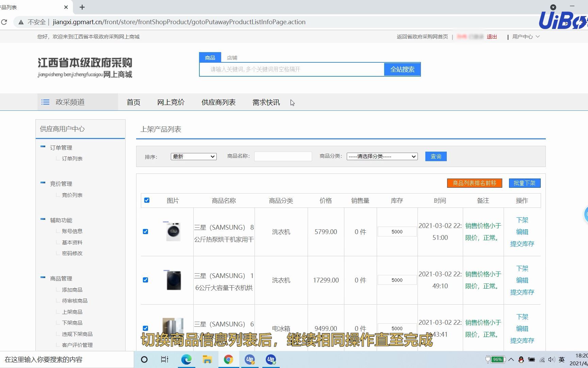This screenshot has width=588, height=368.
Task: Collapse 竞价管理 section minus icon
Action: pyautogui.click(x=43, y=183)
